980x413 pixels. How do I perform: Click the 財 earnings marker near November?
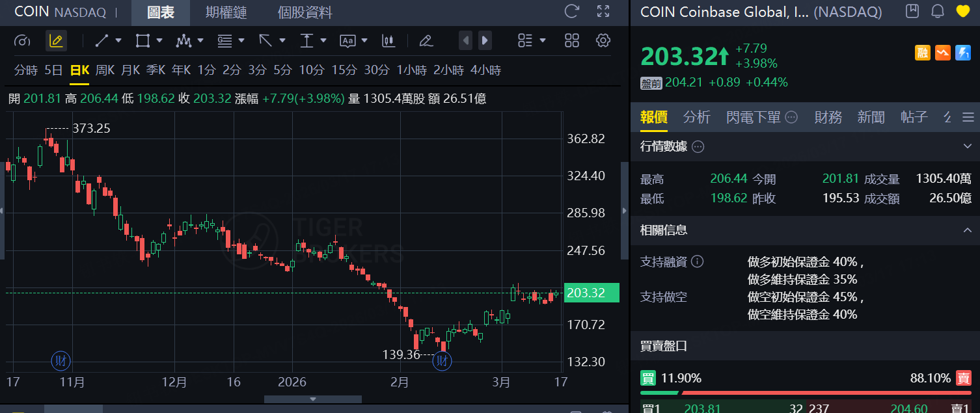[62, 360]
